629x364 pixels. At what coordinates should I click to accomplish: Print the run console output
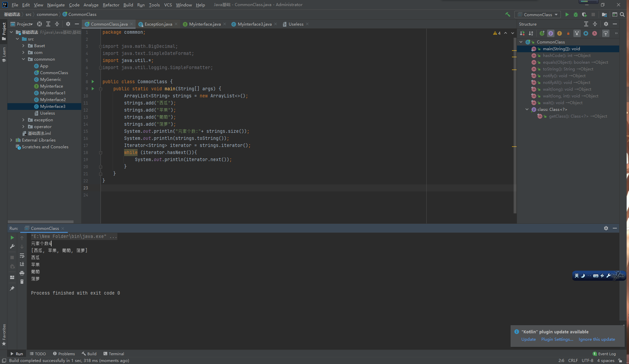pyautogui.click(x=22, y=273)
